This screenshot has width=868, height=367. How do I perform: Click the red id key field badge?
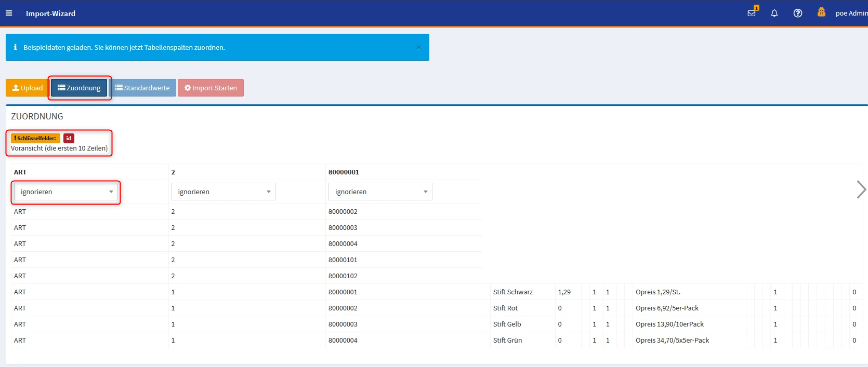(x=69, y=139)
